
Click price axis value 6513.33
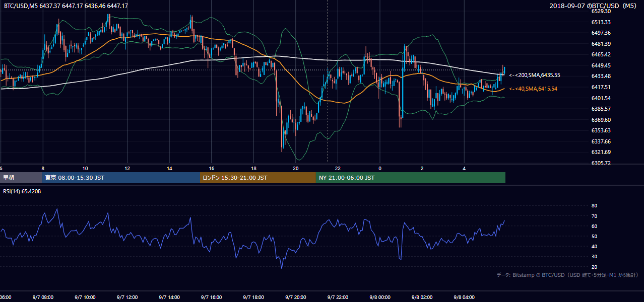pyautogui.click(x=601, y=22)
